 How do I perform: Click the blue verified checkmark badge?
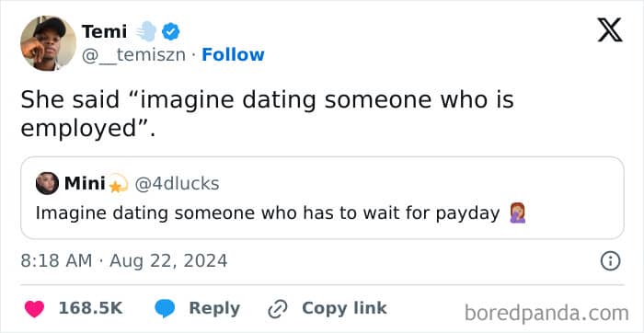coord(170,31)
